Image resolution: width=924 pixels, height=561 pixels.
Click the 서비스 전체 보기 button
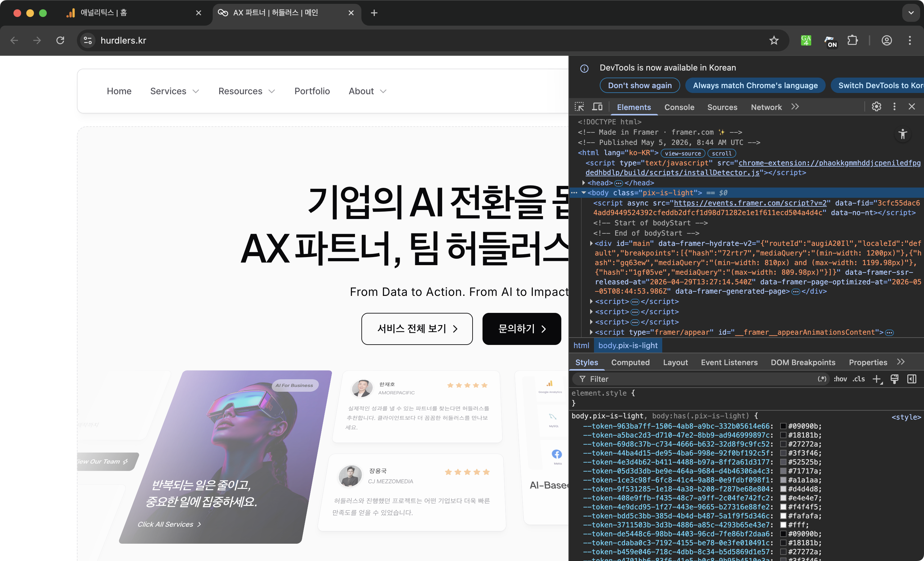pyautogui.click(x=417, y=329)
